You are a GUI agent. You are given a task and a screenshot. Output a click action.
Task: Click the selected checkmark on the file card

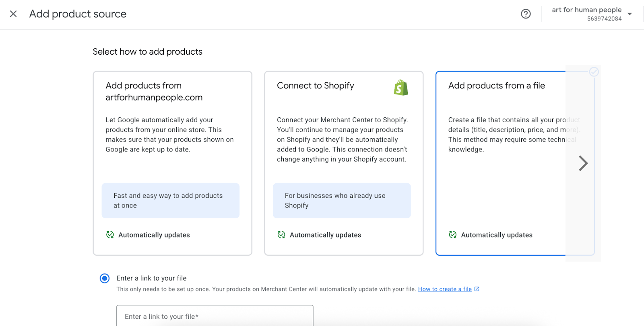[594, 72]
